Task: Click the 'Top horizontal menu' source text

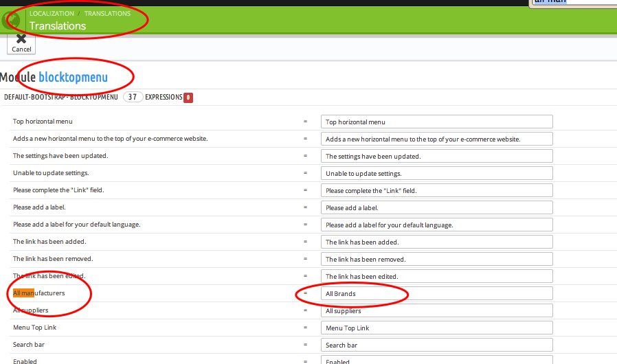Action: click(43, 121)
